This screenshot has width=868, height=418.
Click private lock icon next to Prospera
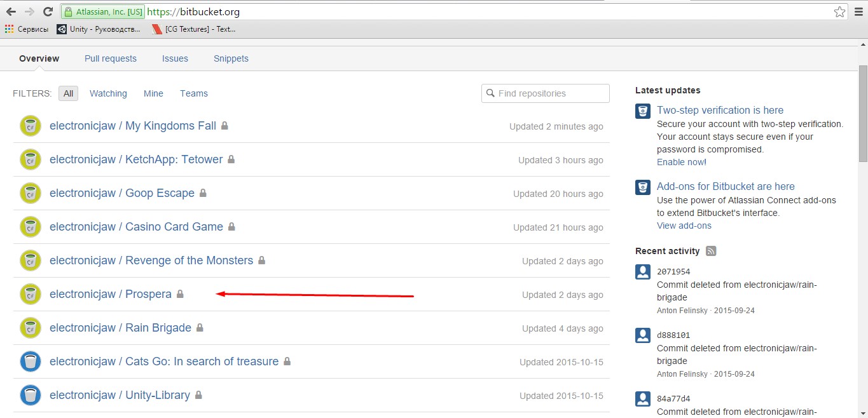click(180, 294)
